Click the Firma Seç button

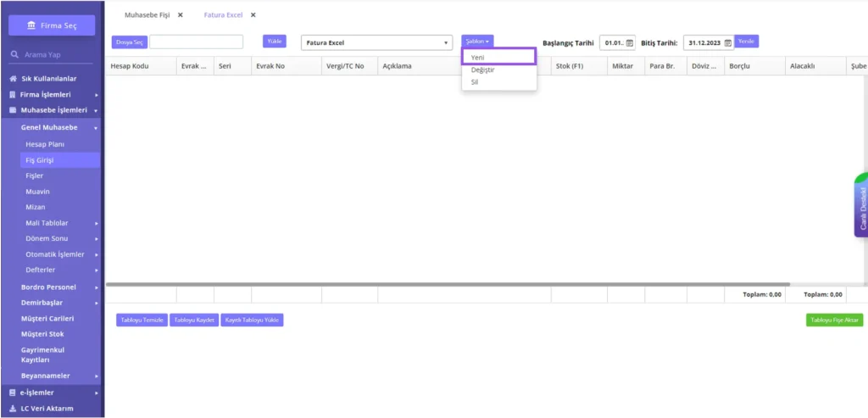(52, 25)
